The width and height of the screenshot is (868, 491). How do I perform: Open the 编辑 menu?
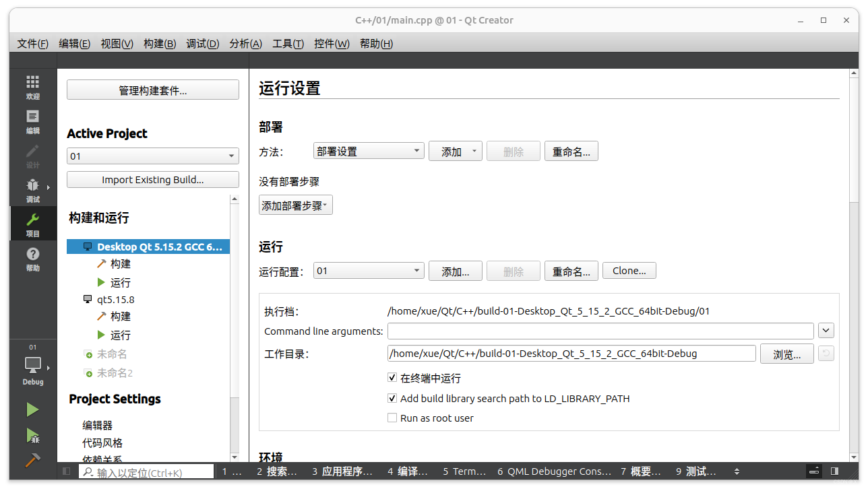(74, 44)
